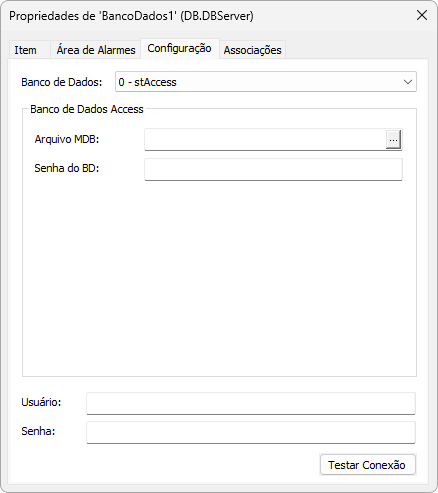
Task: Click the 'Banco de Dados Access' group title
Action: (x=87, y=109)
